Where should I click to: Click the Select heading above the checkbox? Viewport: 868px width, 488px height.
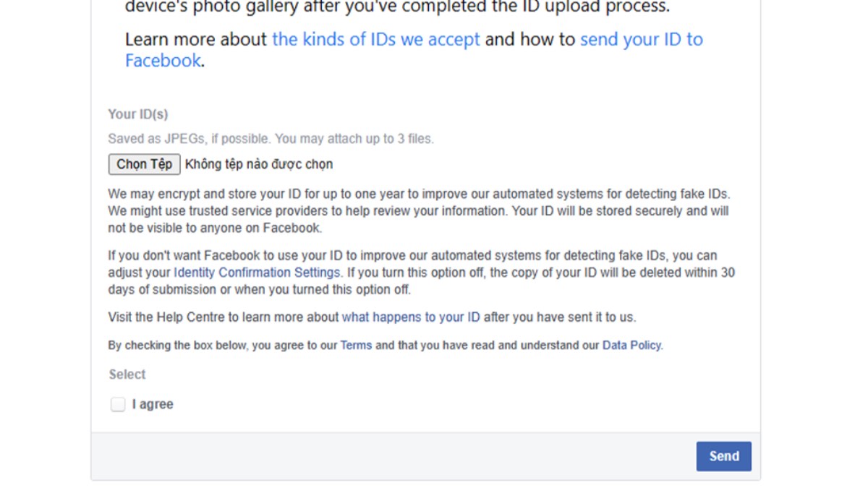point(127,374)
